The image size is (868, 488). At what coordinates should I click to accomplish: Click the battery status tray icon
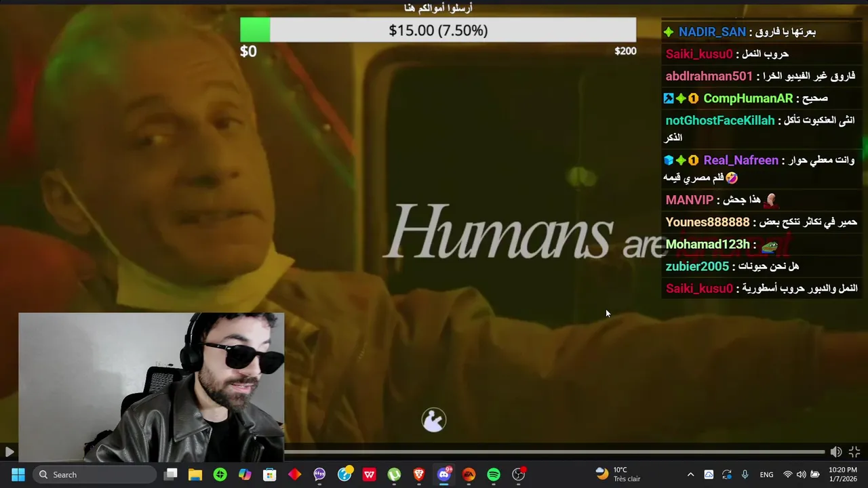click(x=815, y=474)
